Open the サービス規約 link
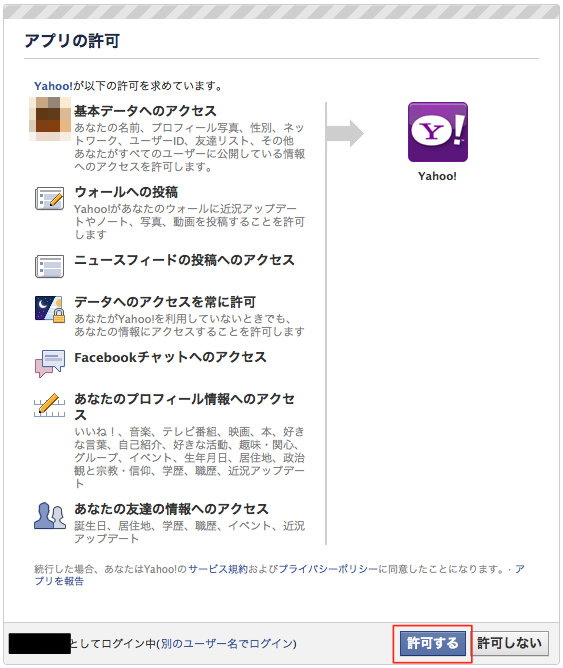 pos(218,569)
